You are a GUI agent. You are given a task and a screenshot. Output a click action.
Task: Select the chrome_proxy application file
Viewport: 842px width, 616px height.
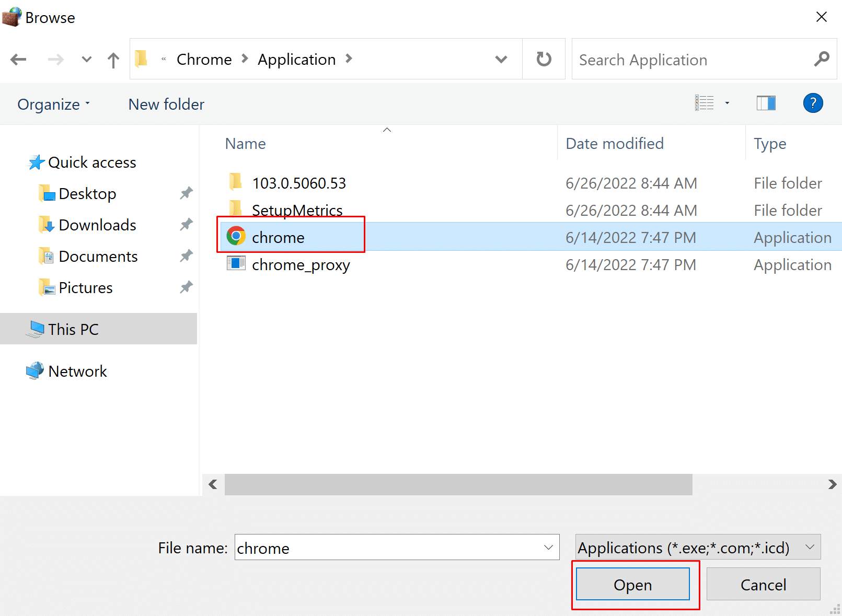tap(301, 265)
